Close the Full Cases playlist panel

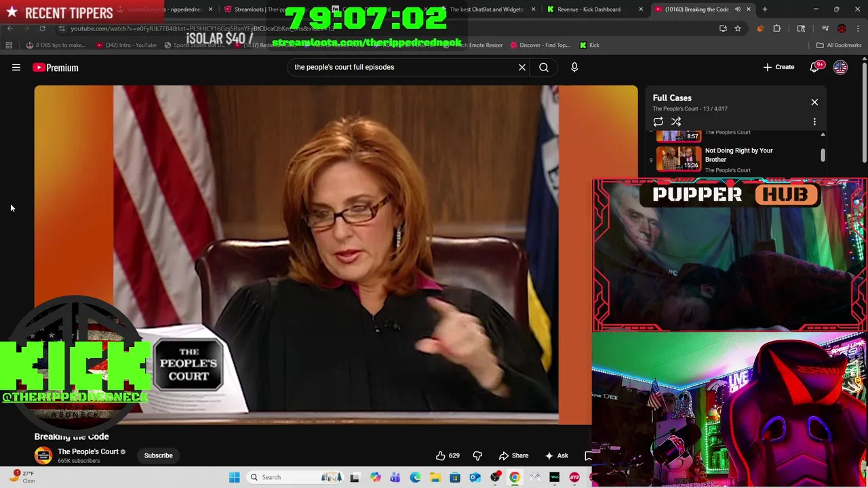814,102
